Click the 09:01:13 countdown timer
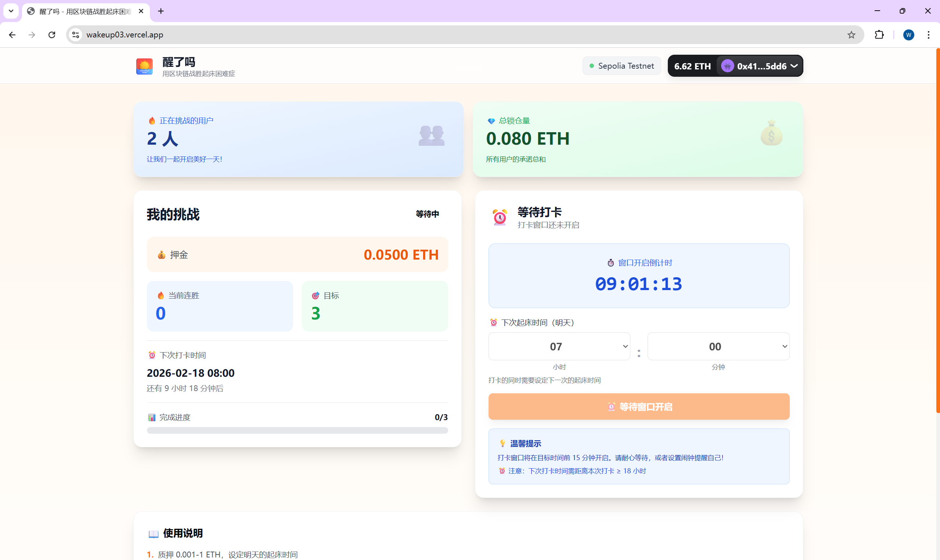This screenshot has width=940, height=560. point(639,284)
